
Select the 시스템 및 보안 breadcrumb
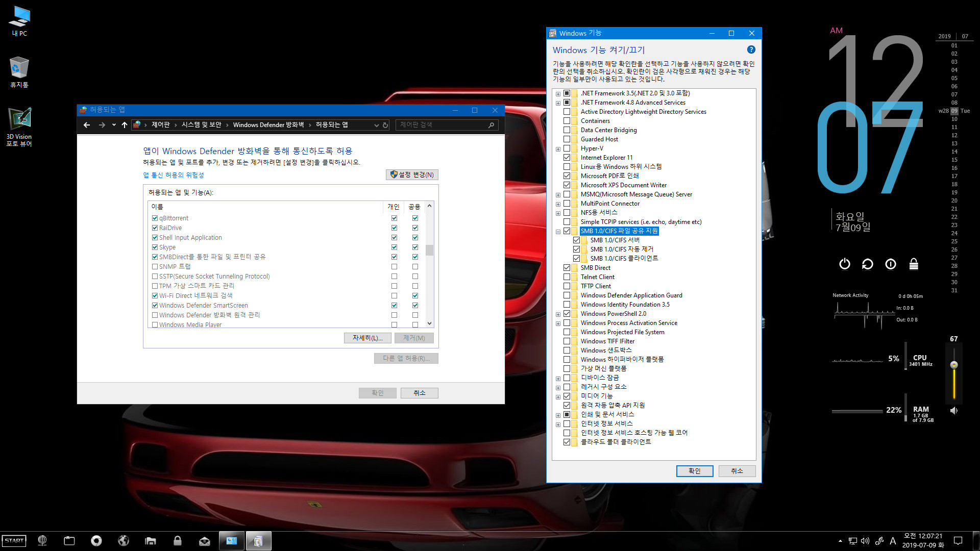[x=202, y=125]
